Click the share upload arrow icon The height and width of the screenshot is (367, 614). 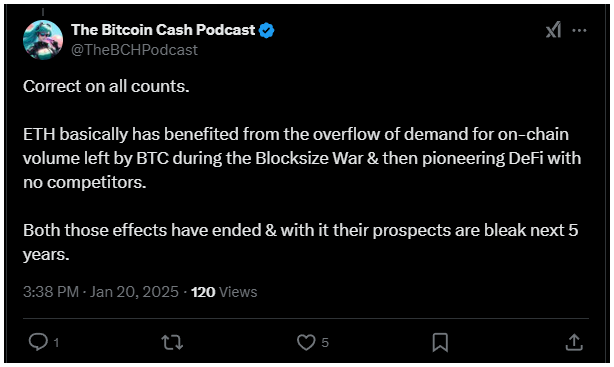click(x=574, y=342)
